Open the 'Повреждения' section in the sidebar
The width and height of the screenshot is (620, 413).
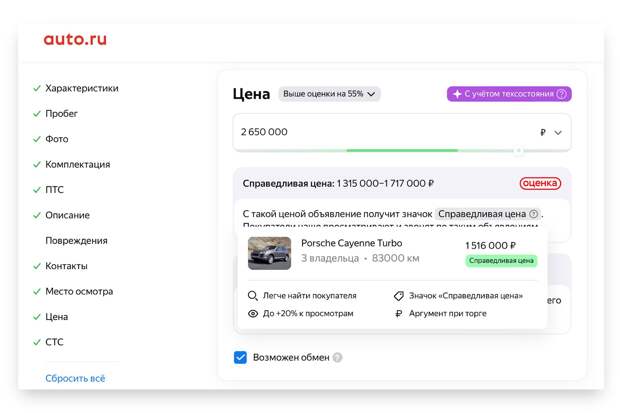76,241
